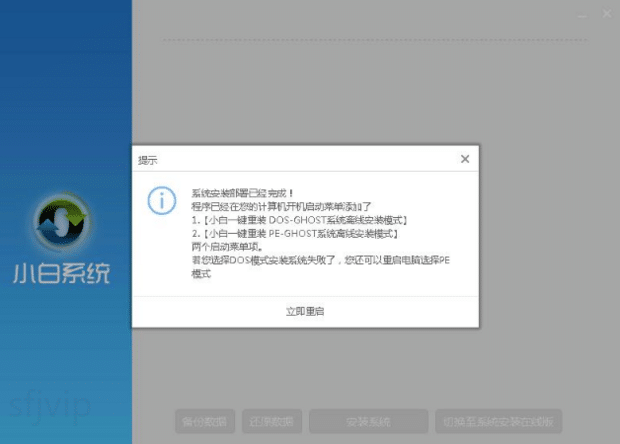Image resolution: width=620 pixels, height=444 pixels.
Task: Click the 立即重启 restart button
Action: pos(305,312)
